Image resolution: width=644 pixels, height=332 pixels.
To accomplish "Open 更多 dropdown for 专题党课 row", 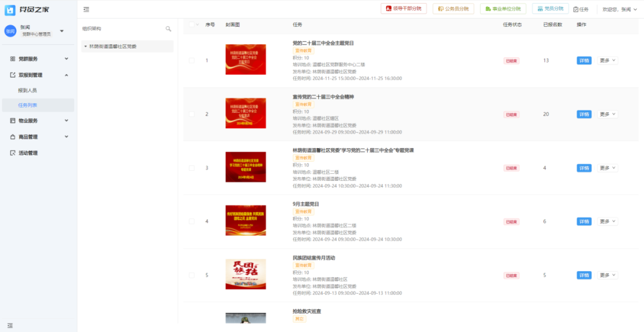I will 608,168.
